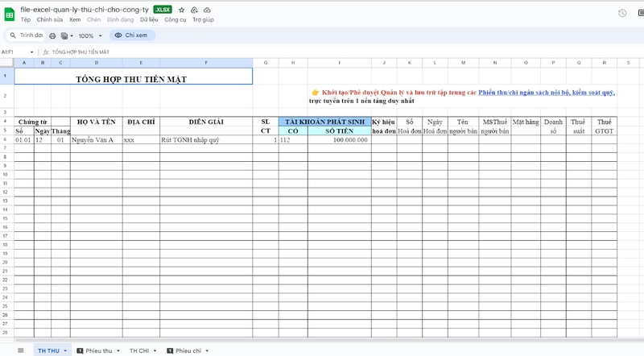This screenshot has width=644, height=356.
Task: Switch to the Phieu thu sheet tab
Action: point(98,350)
